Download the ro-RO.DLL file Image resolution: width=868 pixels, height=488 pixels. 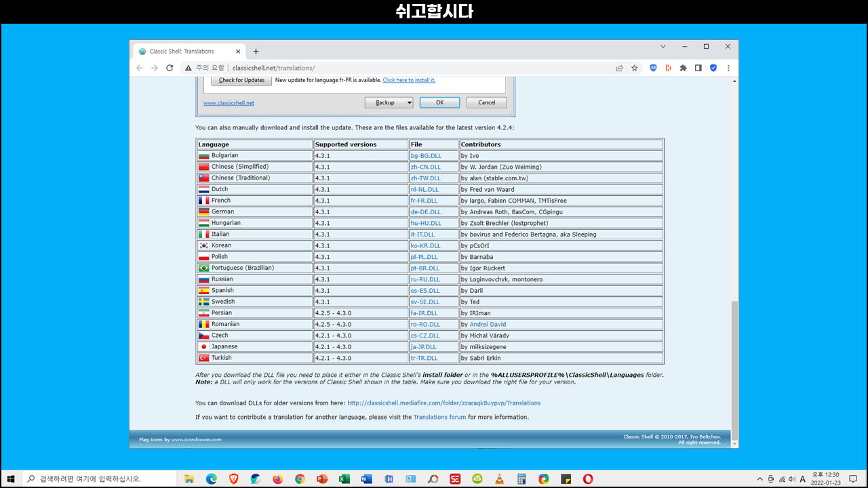pos(425,324)
